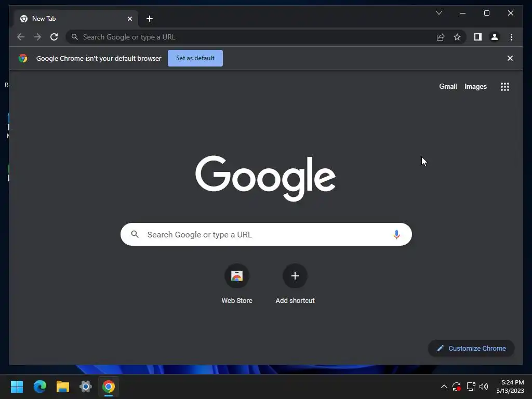Open the Google apps grid
Viewport: 532px width, 399px height.
(x=505, y=87)
